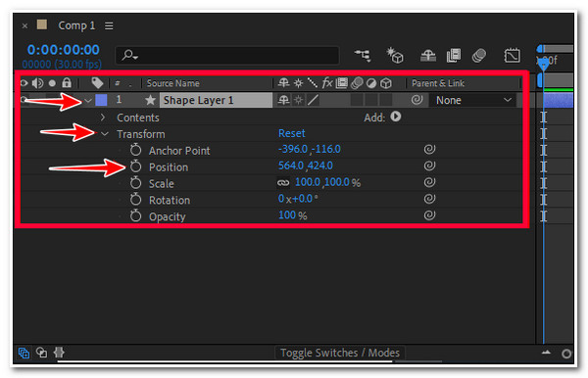Enable Frame Blending for all layers
The width and height of the screenshot is (588, 378).
[x=454, y=56]
